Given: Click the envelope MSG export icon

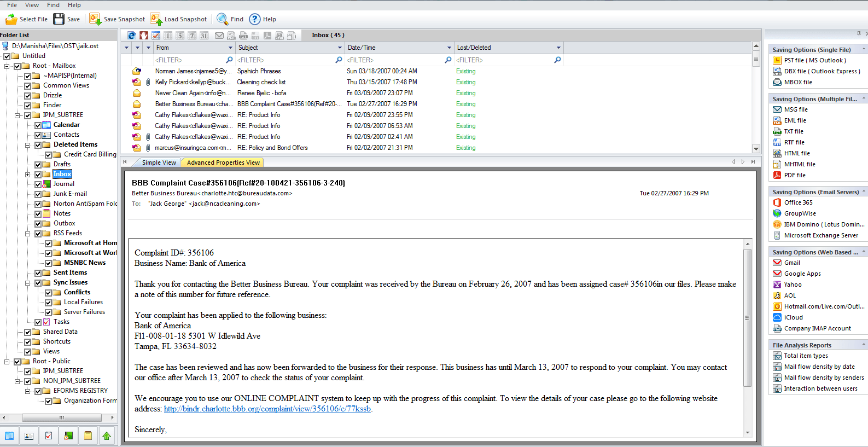Looking at the screenshot, I should [219, 36].
